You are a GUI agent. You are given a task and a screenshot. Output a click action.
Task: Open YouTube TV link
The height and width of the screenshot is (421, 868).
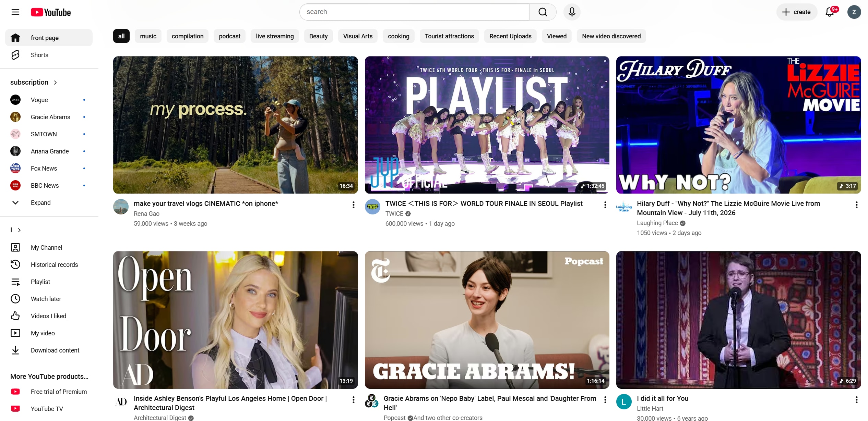coord(49,409)
